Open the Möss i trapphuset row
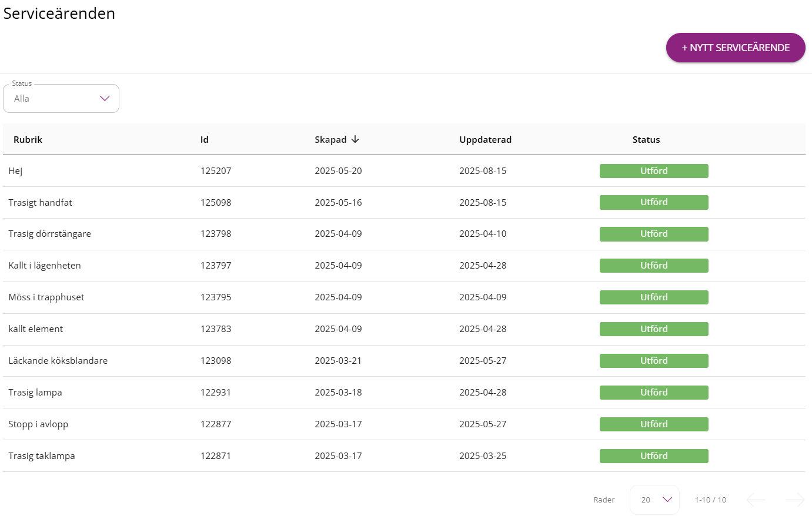Viewport: 812px width, 516px height. pos(404,297)
